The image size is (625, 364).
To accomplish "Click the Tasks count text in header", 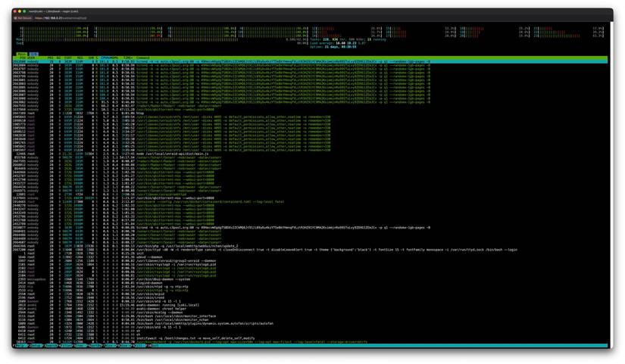I will click(x=348, y=39).
